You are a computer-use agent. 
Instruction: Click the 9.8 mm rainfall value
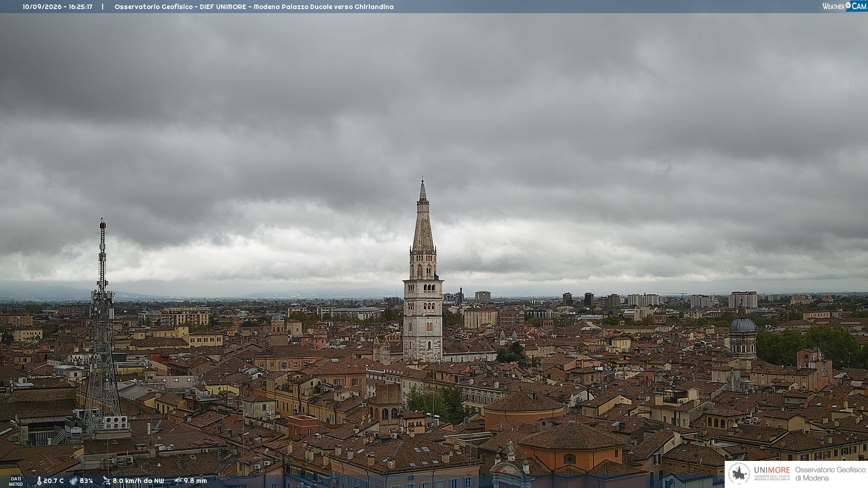(195, 481)
